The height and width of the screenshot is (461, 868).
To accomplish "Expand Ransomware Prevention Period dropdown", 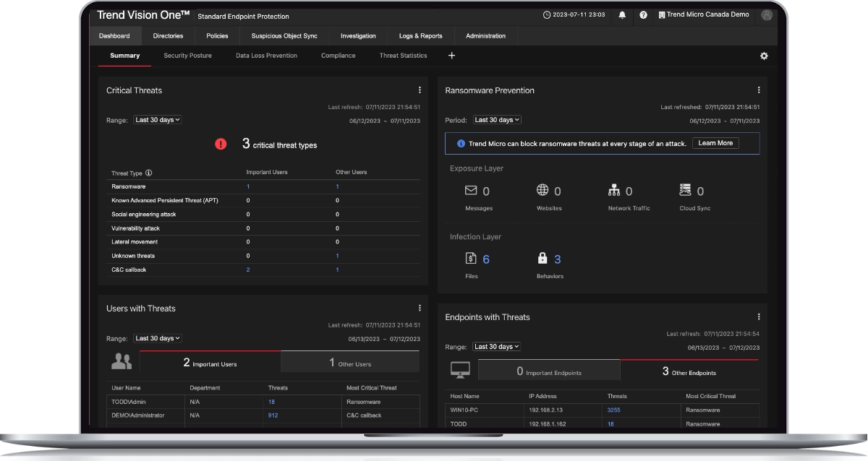I will tap(497, 120).
